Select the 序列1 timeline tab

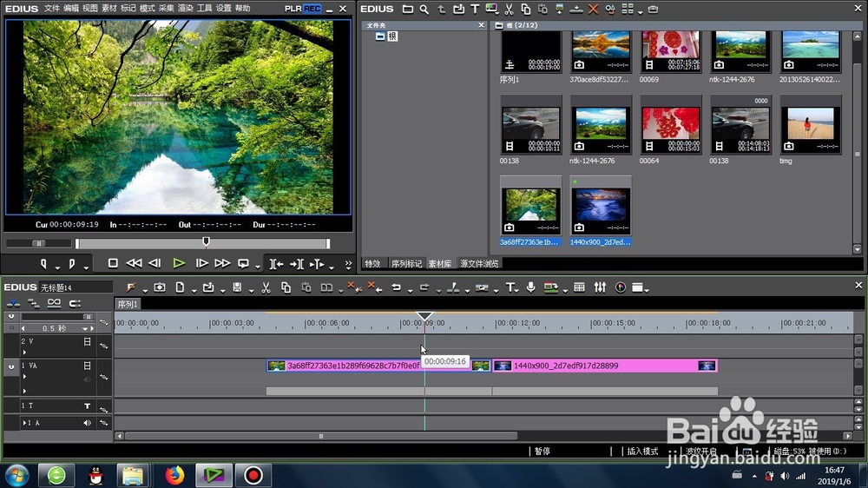pyautogui.click(x=128, y=304)
